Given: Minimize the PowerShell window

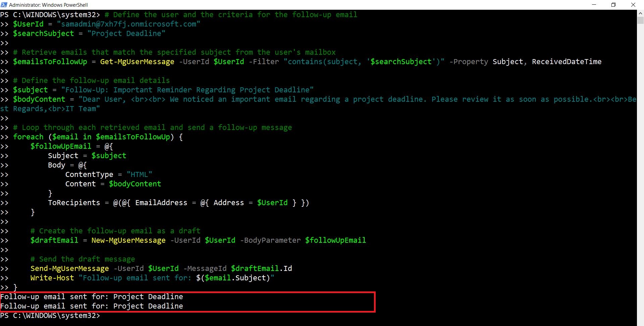Looking at the screenshot, I should (x=594, y=5).
